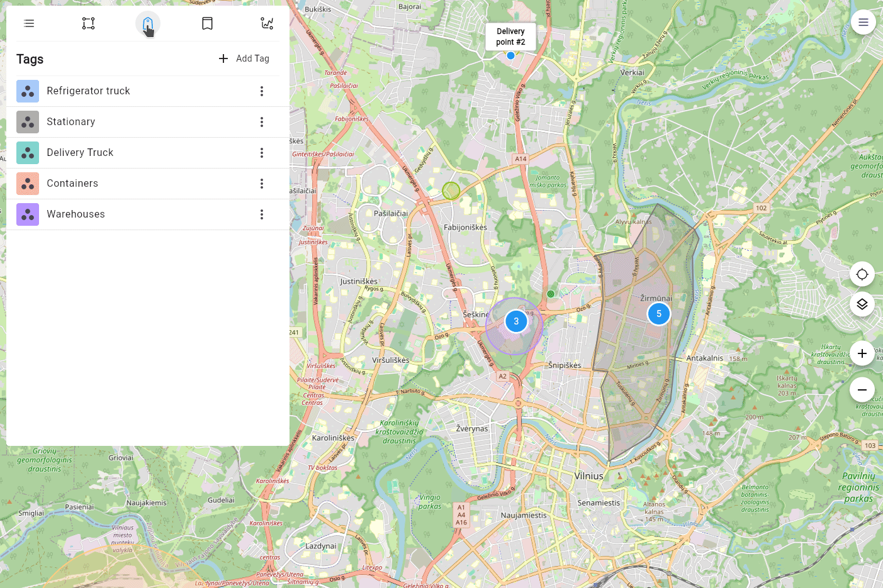Select the Warehouses tag row

[x=148, y=214]
